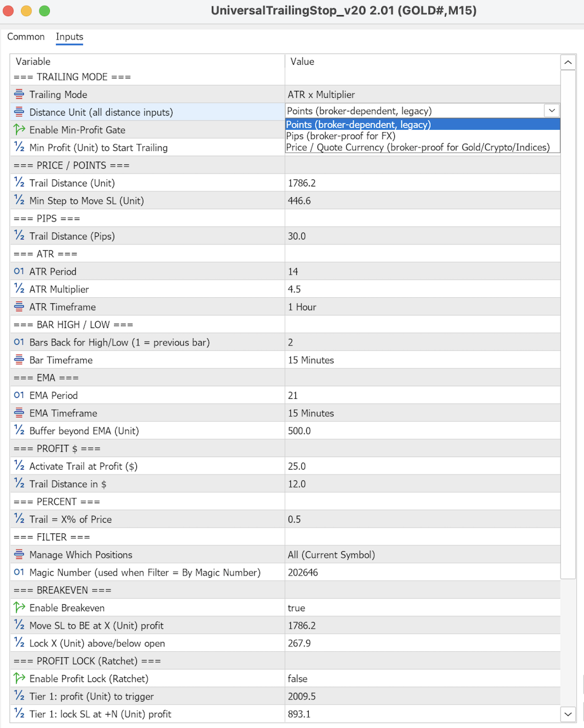The image size is (584, 728).
Task: Click the enum icon next to Manage Which Positions
Action: tap(19, 555)
